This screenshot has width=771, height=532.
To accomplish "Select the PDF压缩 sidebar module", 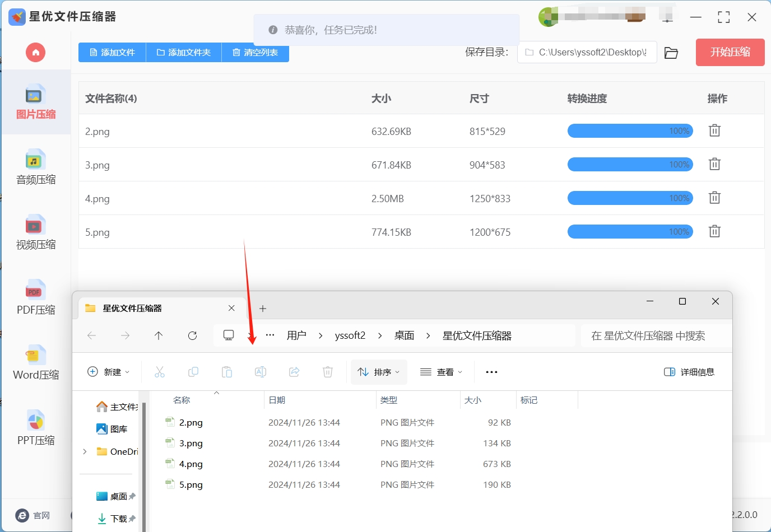I will tap(36, 298).
